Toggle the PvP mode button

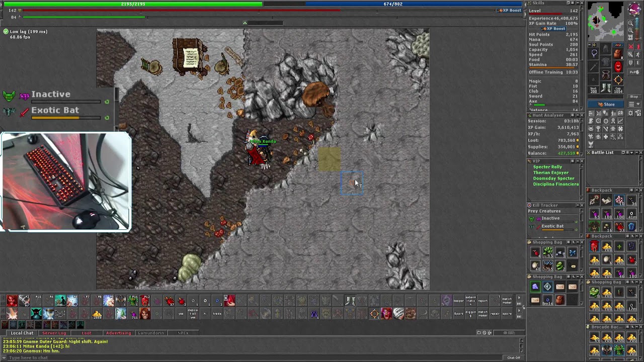pyautogui.click(x=634, y=72)
